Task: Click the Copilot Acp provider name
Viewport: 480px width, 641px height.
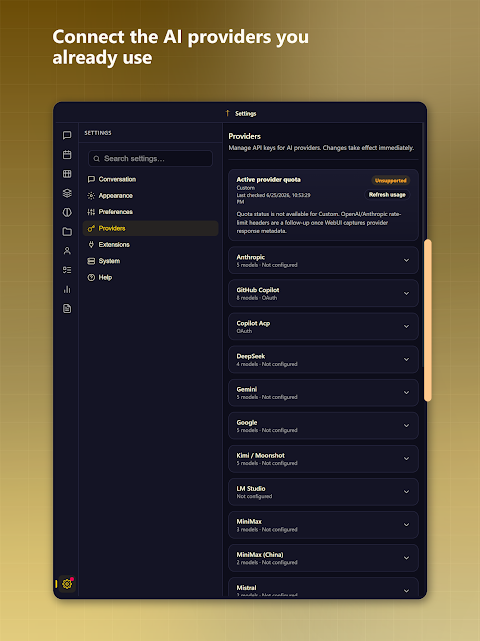Action: pos(253,323)
